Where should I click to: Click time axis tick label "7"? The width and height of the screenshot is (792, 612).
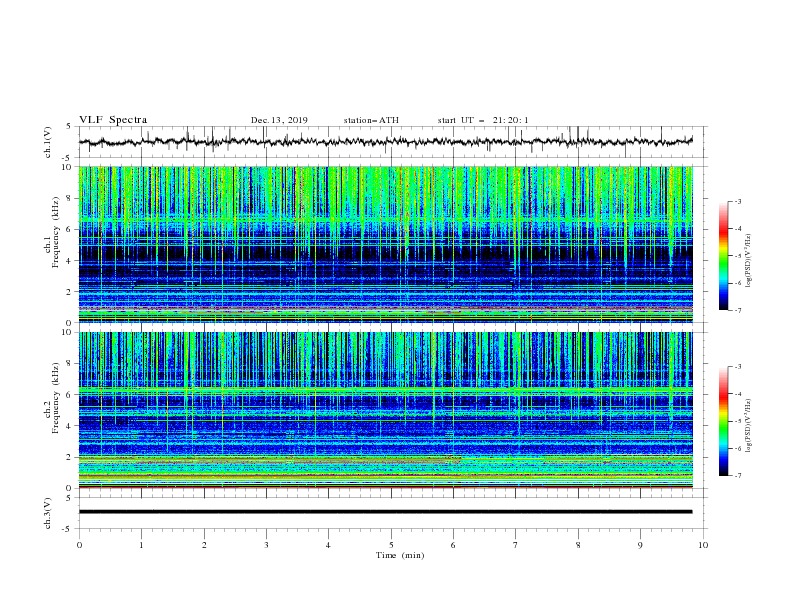pyautogui.click(x=516, y=545)
